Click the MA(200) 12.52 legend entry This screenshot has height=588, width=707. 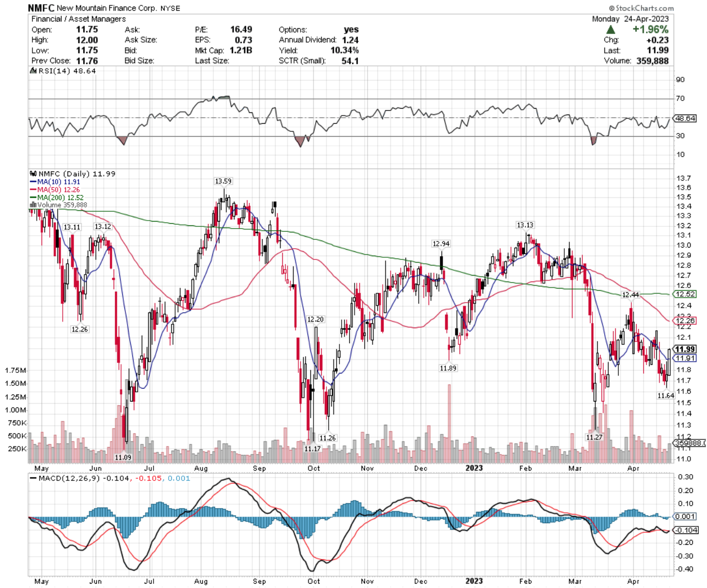(57, 198)
